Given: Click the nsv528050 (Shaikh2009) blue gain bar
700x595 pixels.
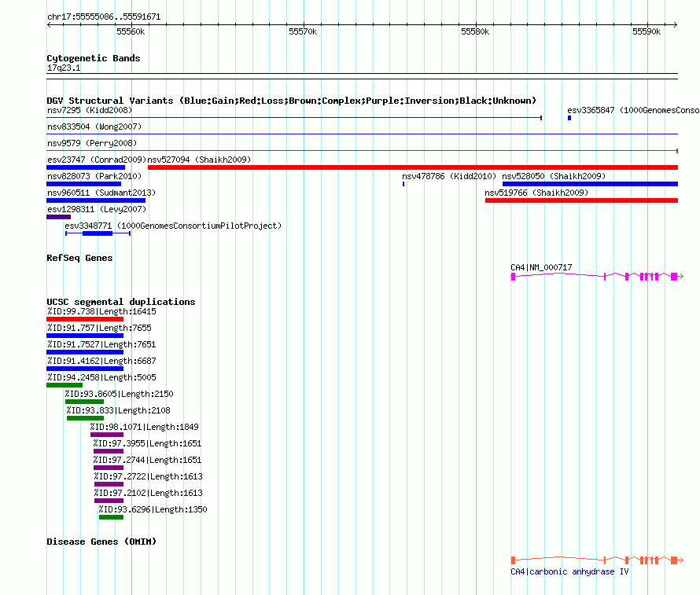Looking at the screenshot, I should (x=590, y=184).
